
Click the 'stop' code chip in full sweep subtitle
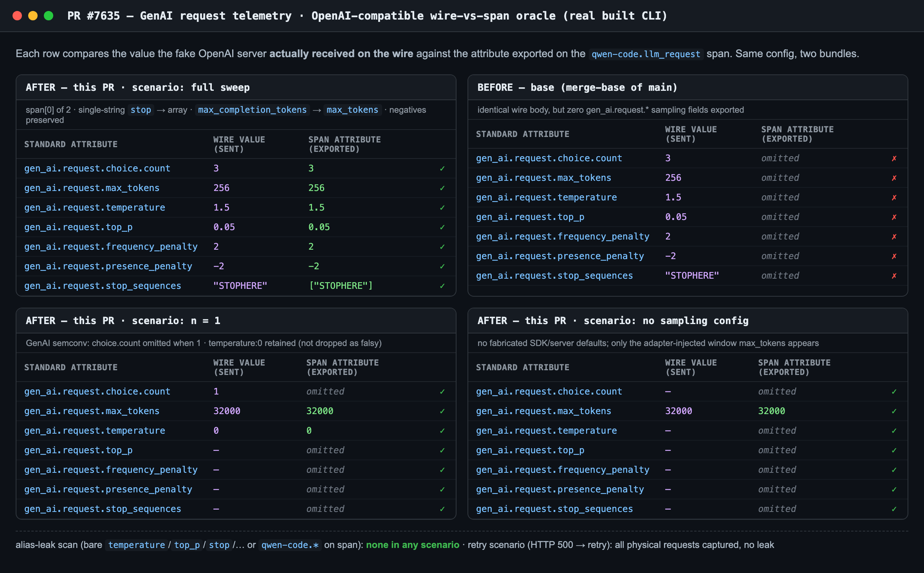coord(141,110)
